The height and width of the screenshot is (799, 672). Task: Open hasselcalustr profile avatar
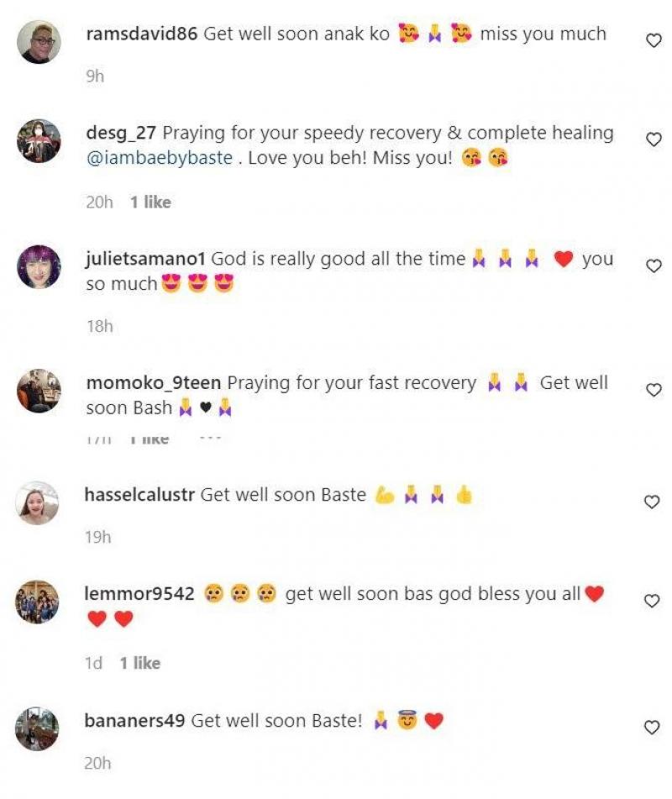click(37, 503)
